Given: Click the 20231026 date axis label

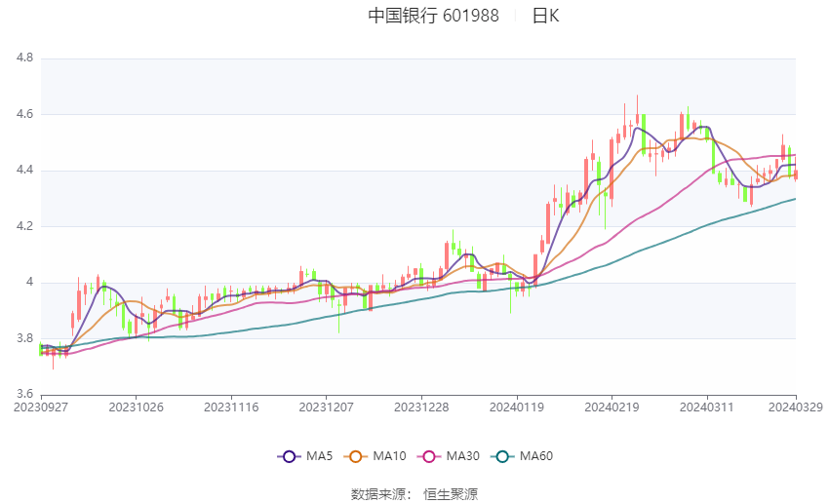Looking at the screenshot, I should (x=136, y=407).
